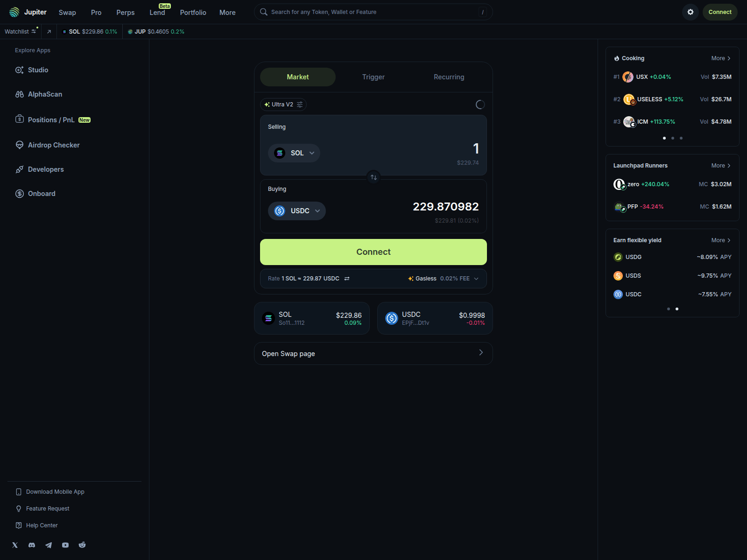Image resolution: width=747 pixels, height=560 pixels.
Task: Open Portfolio navigation item
Action: point(193,13)
